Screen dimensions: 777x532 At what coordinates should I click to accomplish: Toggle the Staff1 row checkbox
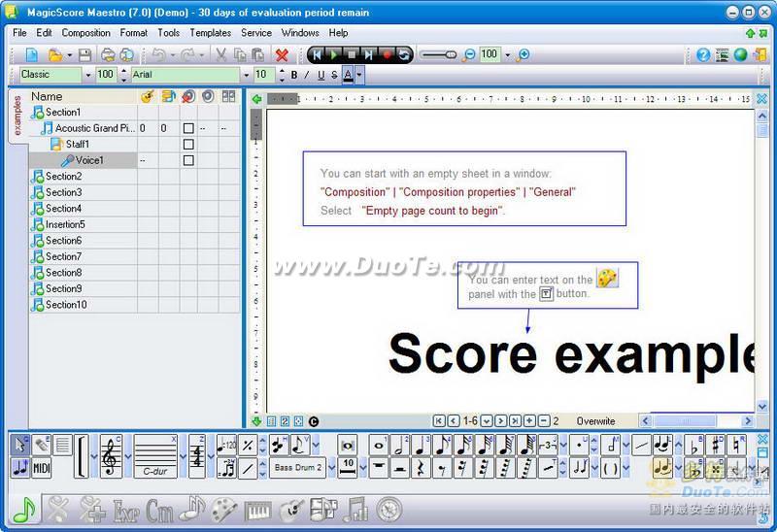point(188,144)
